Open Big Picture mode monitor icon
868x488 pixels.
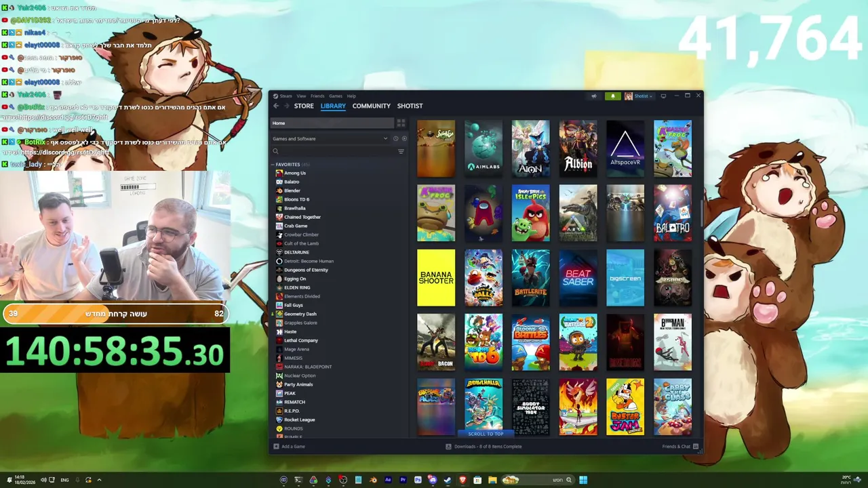coord(663,96)
